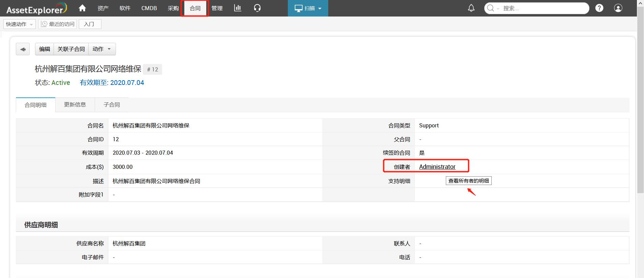The image size is (644, 278).
Task: Expand the 扫描 dropdown
Action: point(308,8)
